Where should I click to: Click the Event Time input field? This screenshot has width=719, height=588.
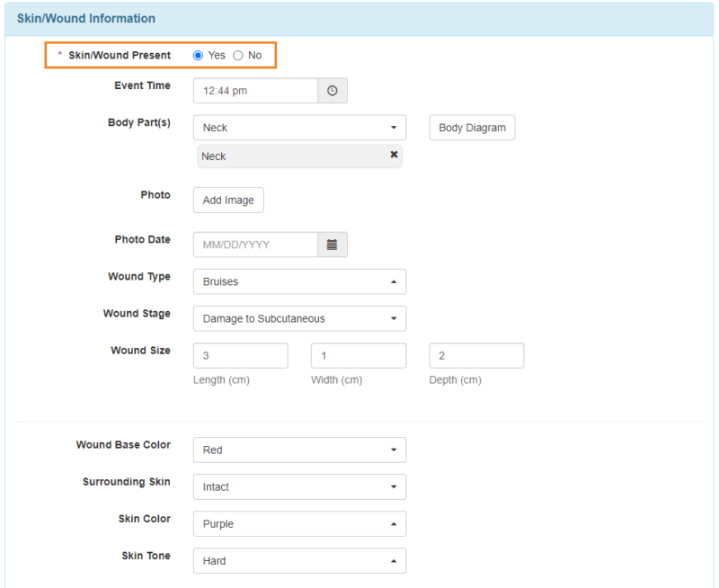tap(254, 90)
